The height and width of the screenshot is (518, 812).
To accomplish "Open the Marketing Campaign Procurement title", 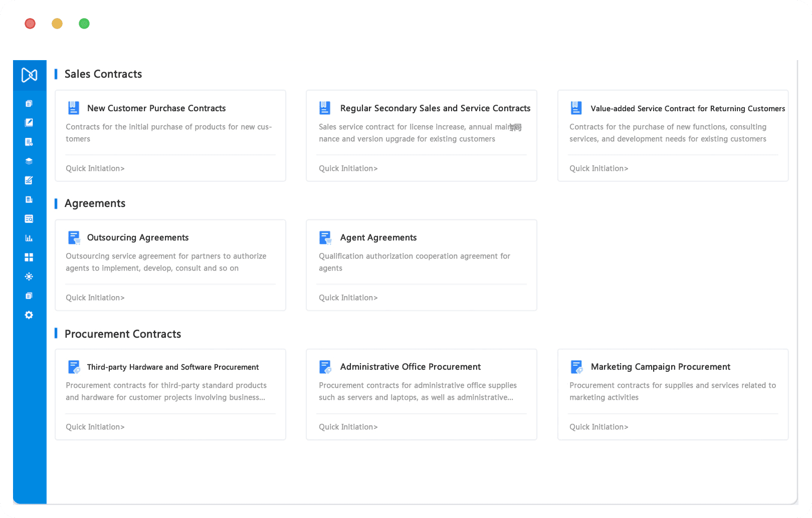I will 661,367.
